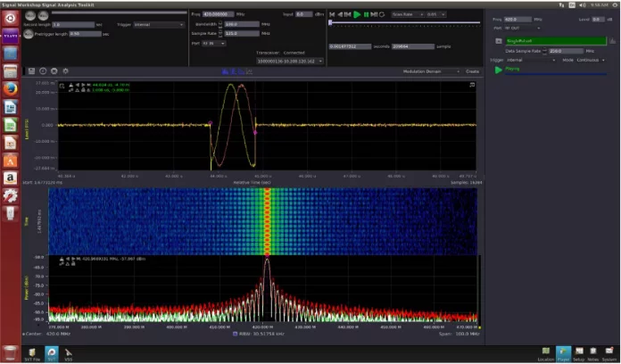Start playback with the green play button
Viewport: 621px width, 364px height.
tap(357, 14)
